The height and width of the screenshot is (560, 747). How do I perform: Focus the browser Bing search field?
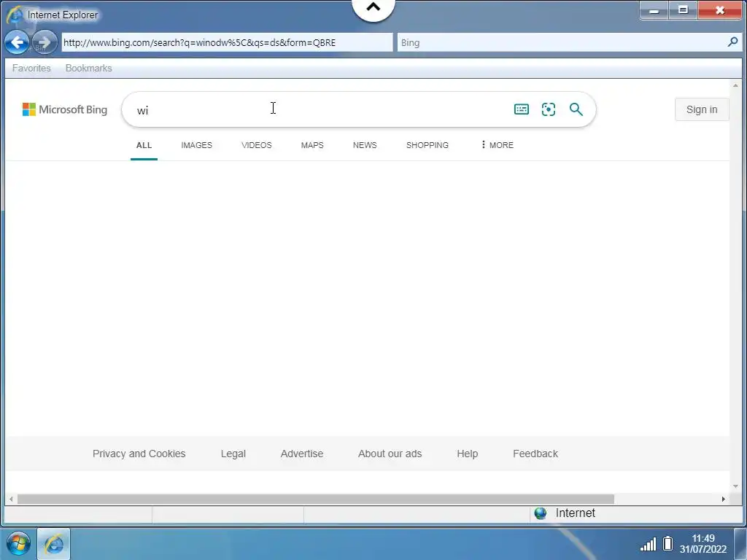[x=561, y=42]
